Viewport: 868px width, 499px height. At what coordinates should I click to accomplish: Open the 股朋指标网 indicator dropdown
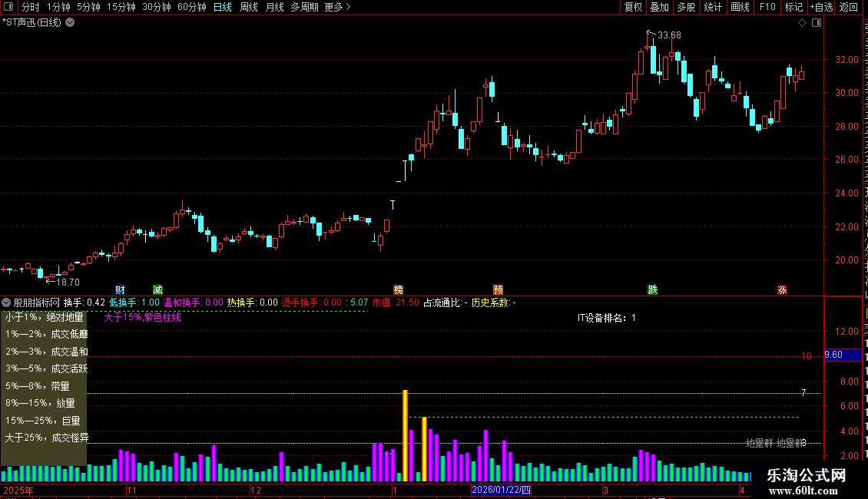tap(6, 302)
